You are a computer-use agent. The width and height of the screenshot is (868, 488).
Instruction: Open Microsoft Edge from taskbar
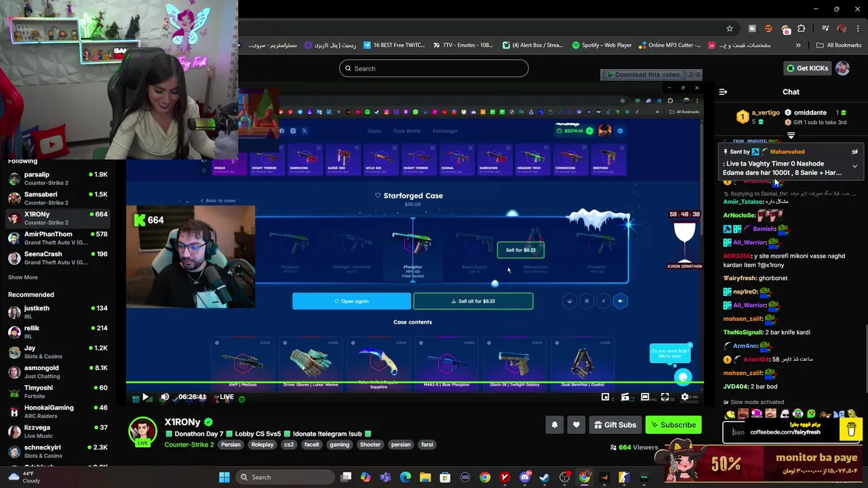[406, 477]
